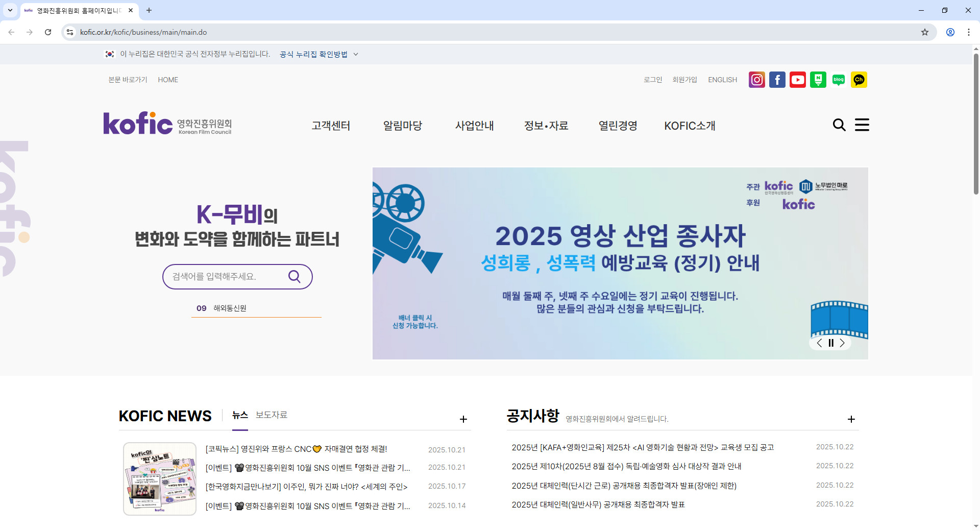Open the KOFIC YouTube icon
Screen dimensions: 980x531
(x=797, y=80)
